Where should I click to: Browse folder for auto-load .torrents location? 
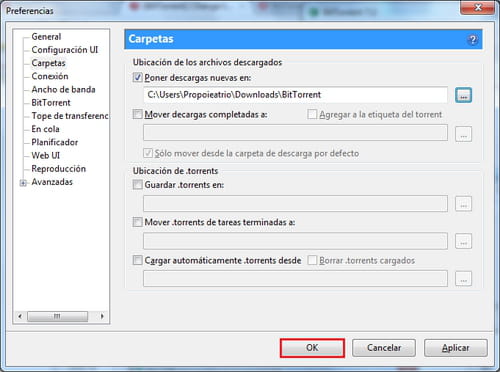point(463,279)
